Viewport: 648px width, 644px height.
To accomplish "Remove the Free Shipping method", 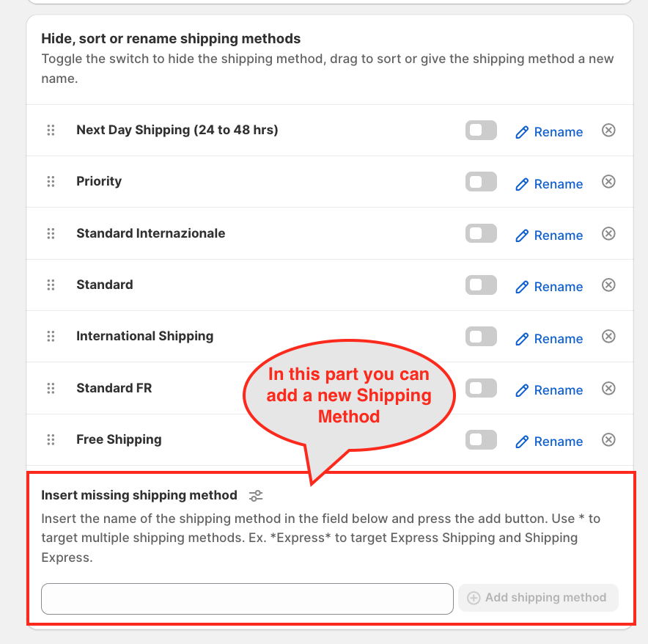I will tap(608, 439).
